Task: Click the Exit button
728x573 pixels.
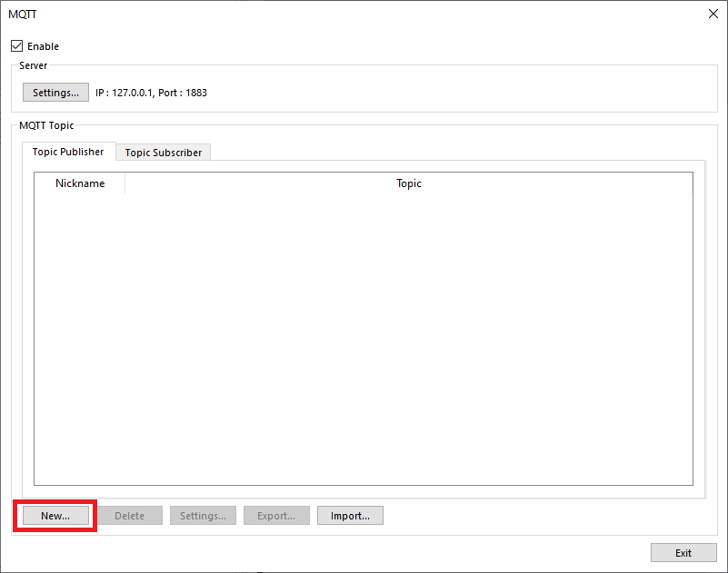Action: pos(683,553)
